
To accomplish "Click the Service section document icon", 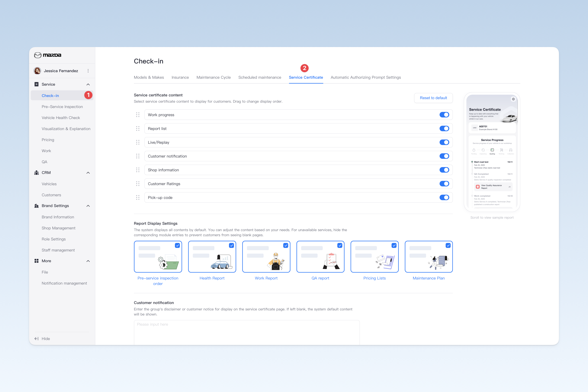I will click(x=36, y=84).
